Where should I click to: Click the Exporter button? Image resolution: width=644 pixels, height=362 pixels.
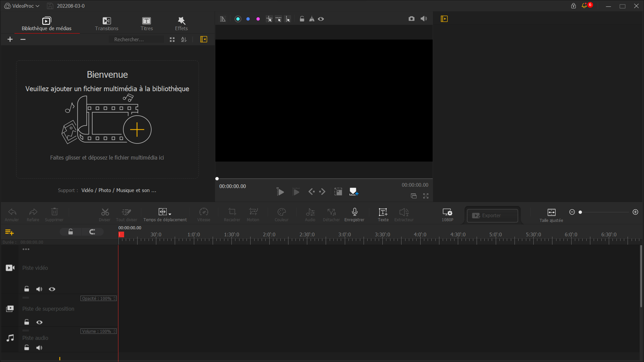(x=492, y=216)
